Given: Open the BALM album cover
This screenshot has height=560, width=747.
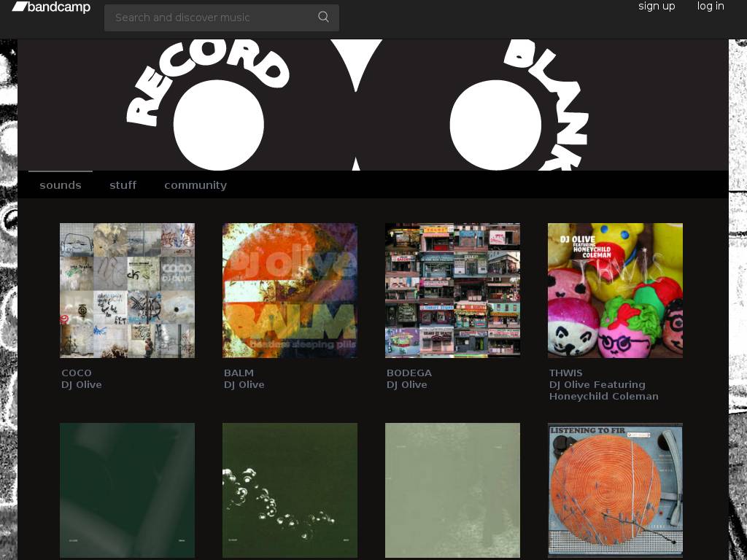Looking at the screenshot, I should coord(290,290).
